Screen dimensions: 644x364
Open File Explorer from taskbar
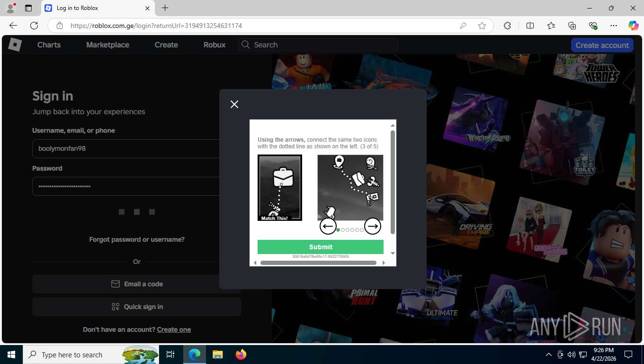217,355
